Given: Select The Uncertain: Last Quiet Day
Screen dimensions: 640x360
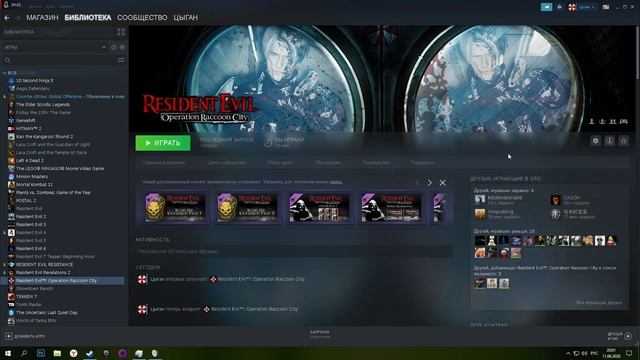Looking at the screenshot, I should (47, 313).
